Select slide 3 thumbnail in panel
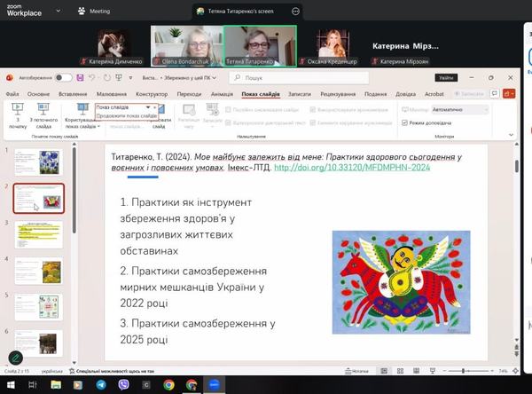 tap(38, 233)
